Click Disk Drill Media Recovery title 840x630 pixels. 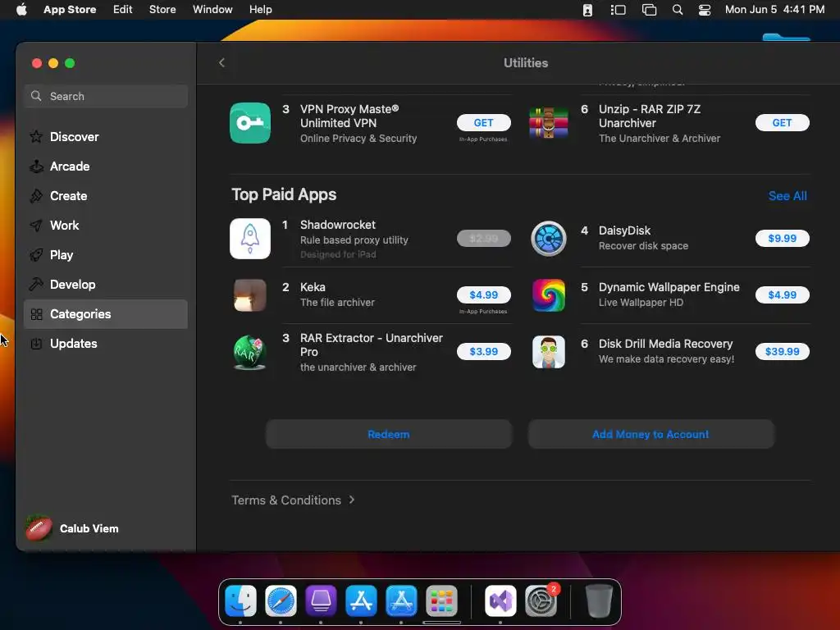666,344
